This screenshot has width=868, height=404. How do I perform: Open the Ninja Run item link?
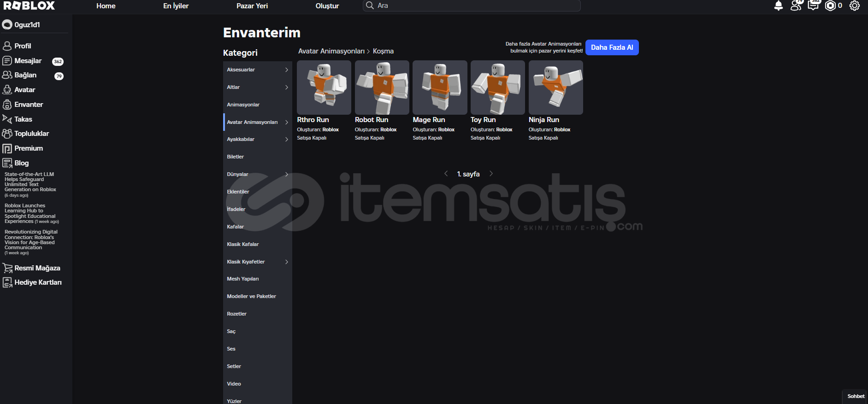544,120
